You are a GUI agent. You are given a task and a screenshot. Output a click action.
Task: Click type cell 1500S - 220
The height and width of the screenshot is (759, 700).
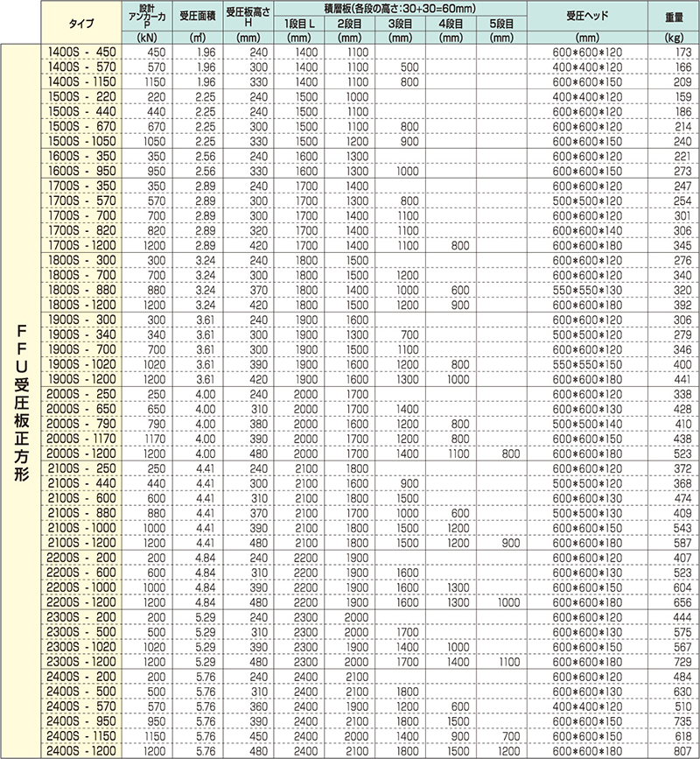point(81,97)
